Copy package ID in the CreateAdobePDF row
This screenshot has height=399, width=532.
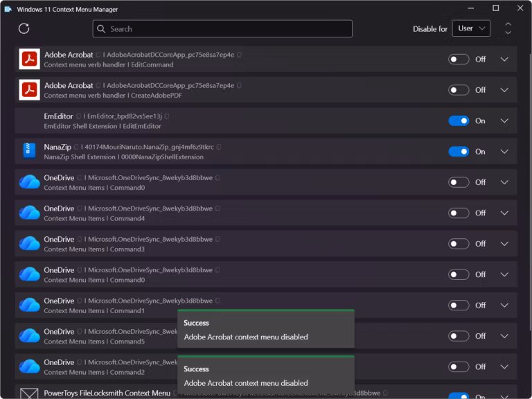pos(239,85)
